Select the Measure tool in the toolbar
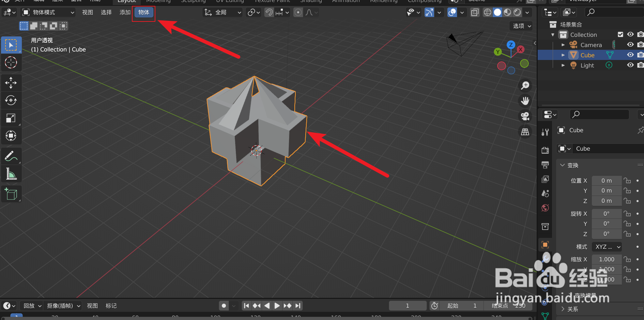Viewport: 644px width, 320px height. pyautogui.click(x=11, y=174)
